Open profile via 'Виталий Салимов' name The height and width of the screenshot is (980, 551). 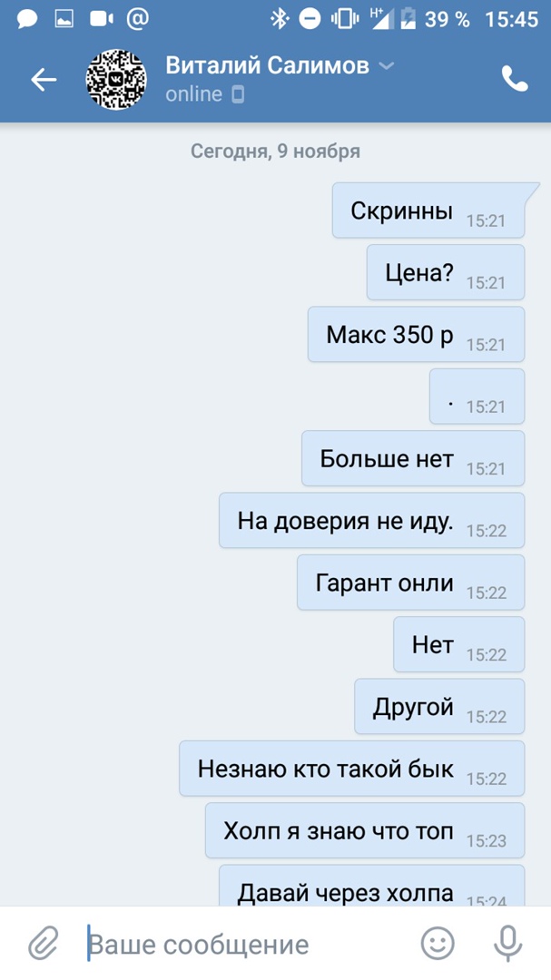(x=267, y=65)
